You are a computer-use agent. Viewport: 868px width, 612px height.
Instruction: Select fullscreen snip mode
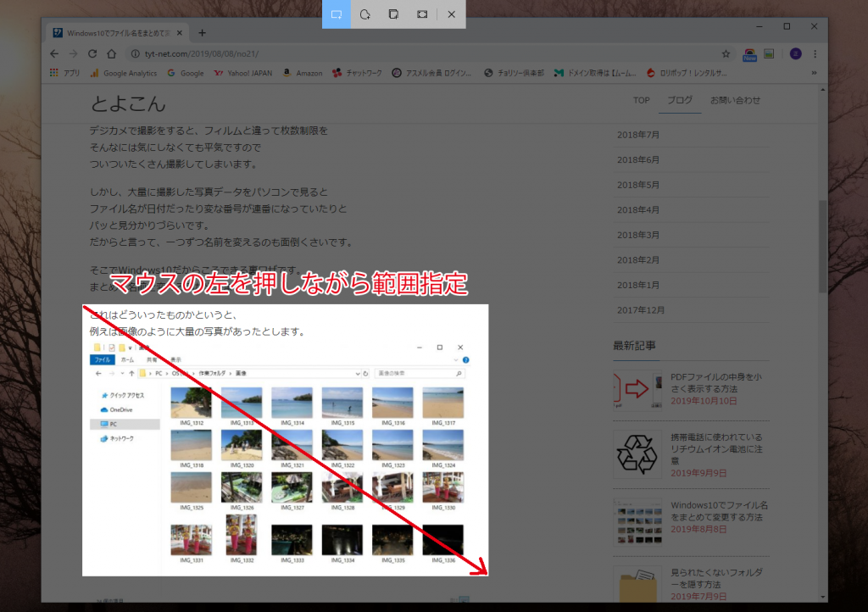[x=422, y=14]
